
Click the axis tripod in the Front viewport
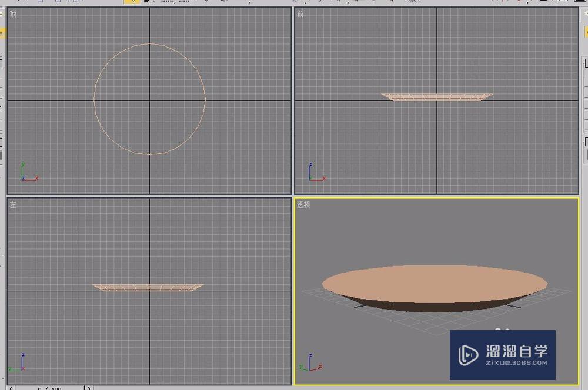pyautogui.click(x=314, y=173)
